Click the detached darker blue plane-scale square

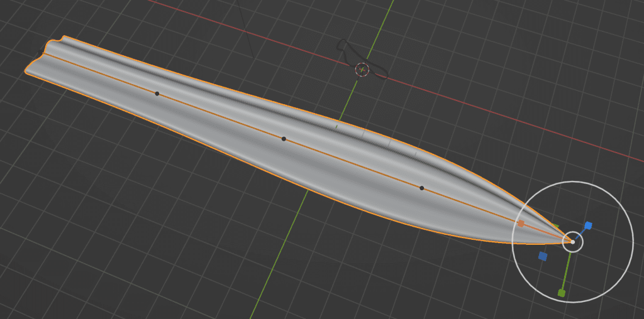click(x=543, y=256)
